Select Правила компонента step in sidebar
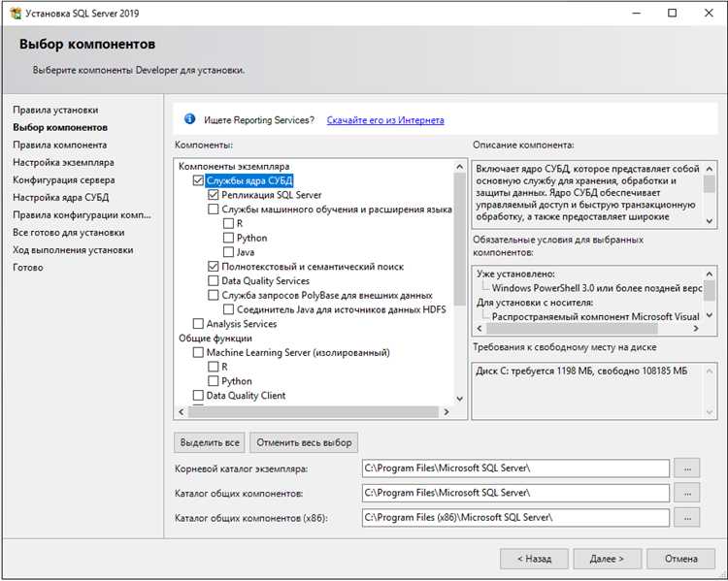 [60, 145]
